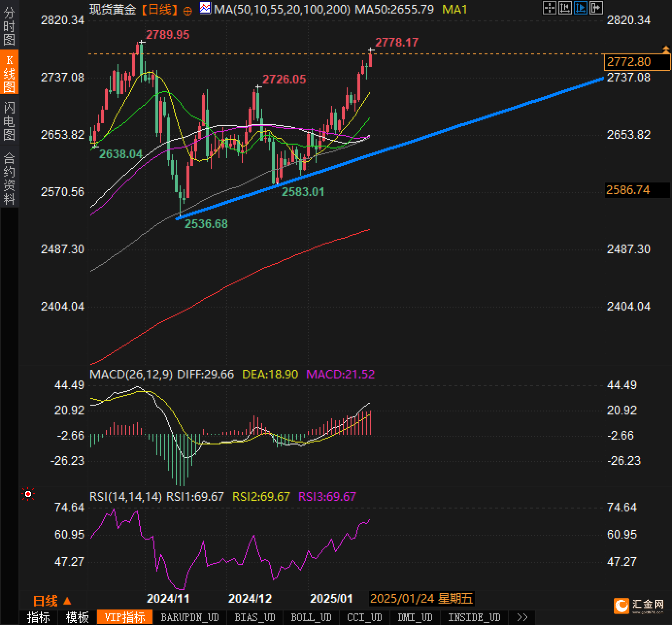Viewport: 672px width, 625px height.
Task: Click the 2025/01 date axis label
Action: (331, 598)
